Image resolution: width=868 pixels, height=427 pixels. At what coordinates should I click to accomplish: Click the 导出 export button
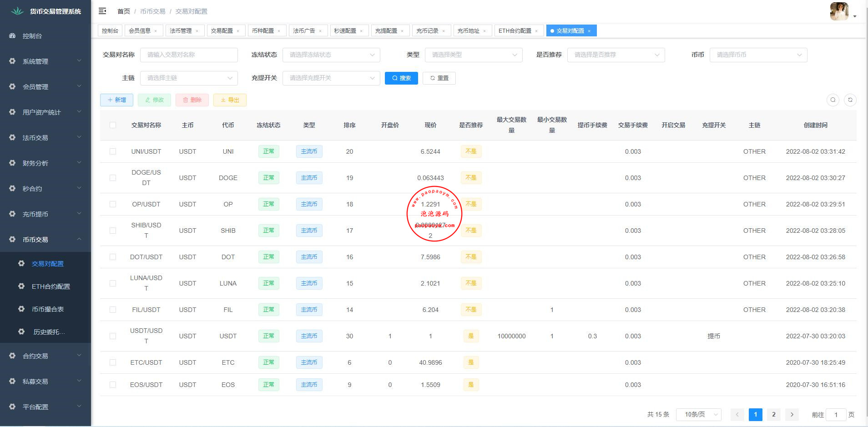point(230,100)
